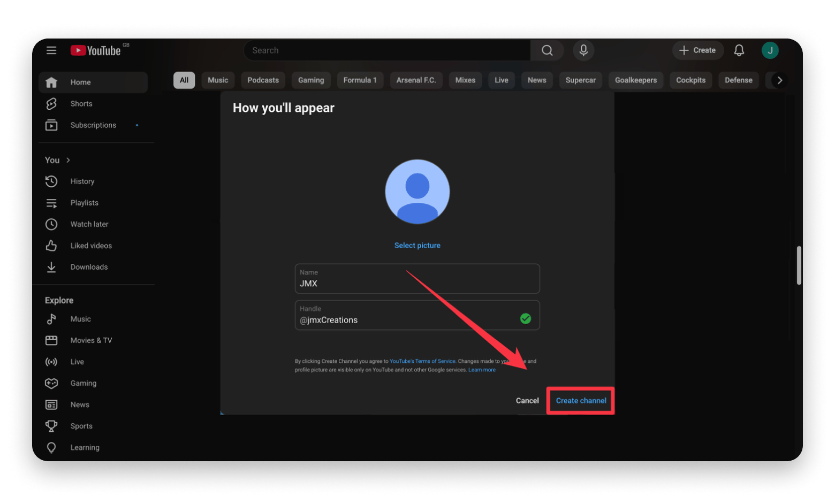Open Shorts from the sidebar
The height and width of the screenshot is (504, 835).
coord(81,104)
